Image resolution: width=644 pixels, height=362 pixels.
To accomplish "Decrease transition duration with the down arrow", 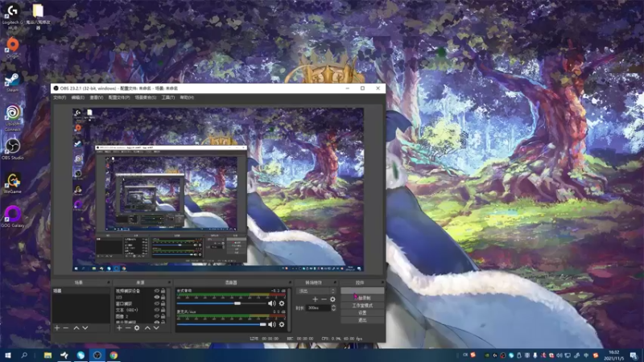I will 333,310.
